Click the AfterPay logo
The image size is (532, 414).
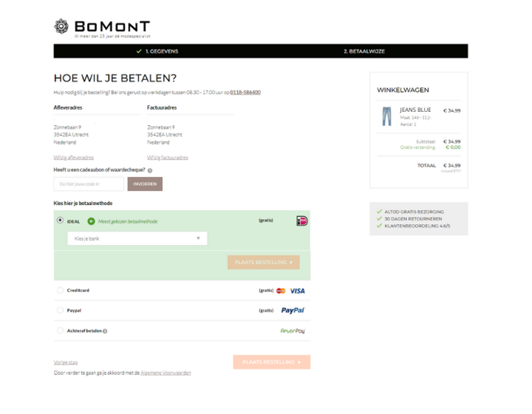(x=291, y=329)
